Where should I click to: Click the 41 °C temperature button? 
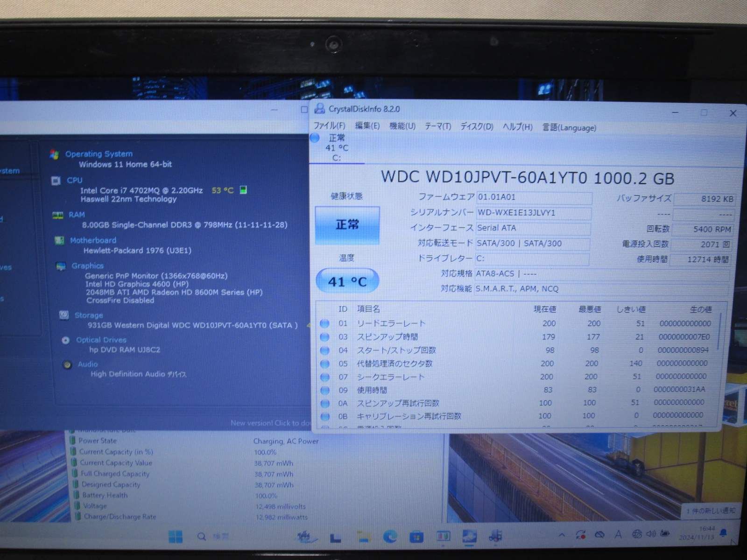tap(347, 281)
